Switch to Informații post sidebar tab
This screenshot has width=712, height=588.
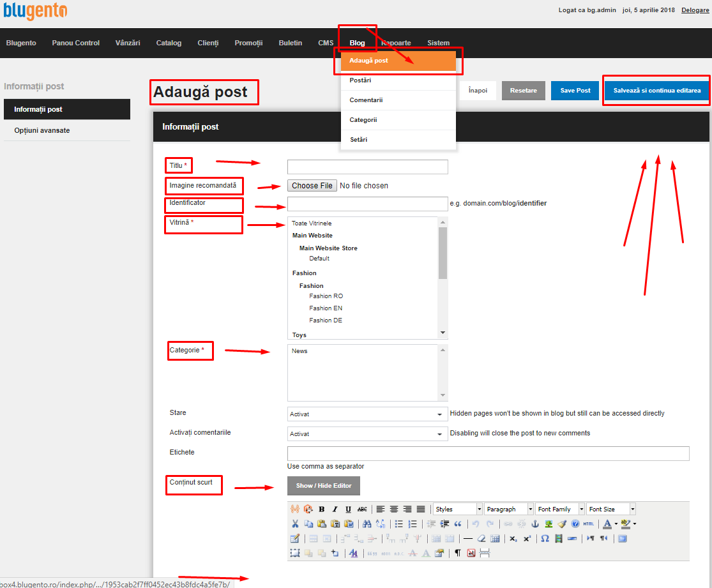point(67,109)
